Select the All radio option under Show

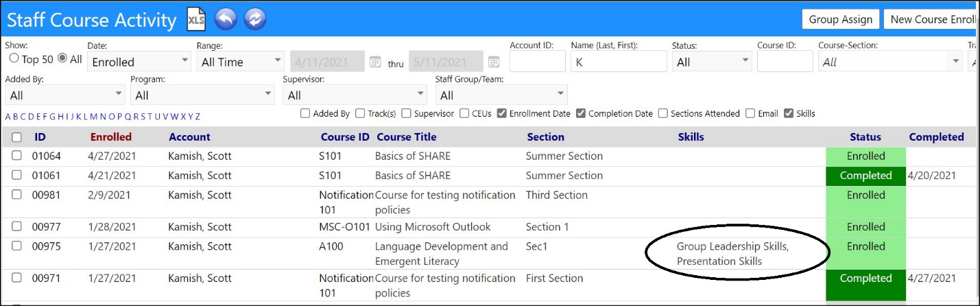pos(62,59)
